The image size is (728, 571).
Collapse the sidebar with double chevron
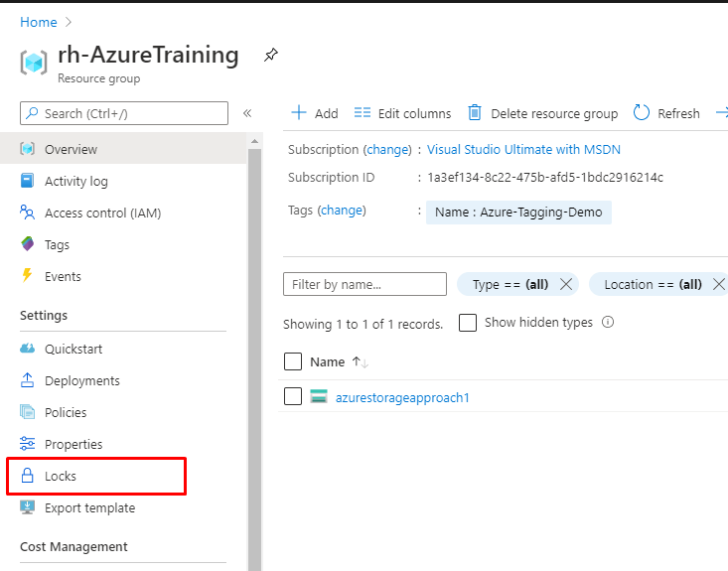click(x=247, y=113)
